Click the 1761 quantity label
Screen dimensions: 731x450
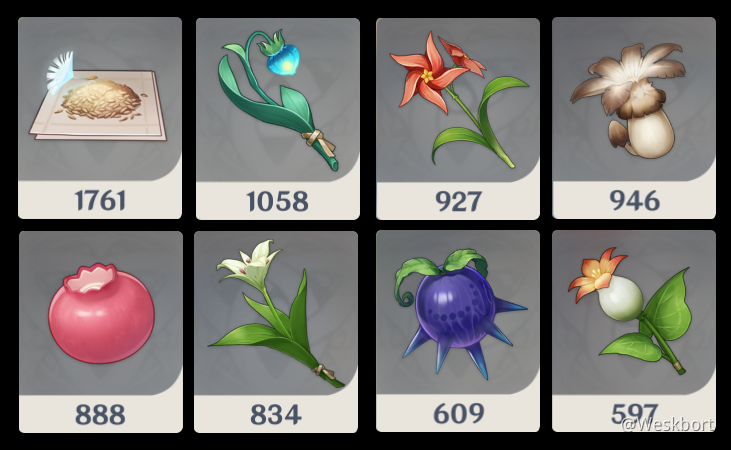tap(100, 201)
